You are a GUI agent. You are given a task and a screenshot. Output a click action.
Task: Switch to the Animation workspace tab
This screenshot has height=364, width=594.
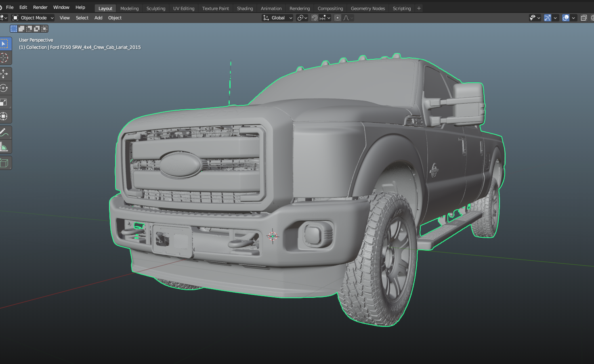tap(271, 8)
